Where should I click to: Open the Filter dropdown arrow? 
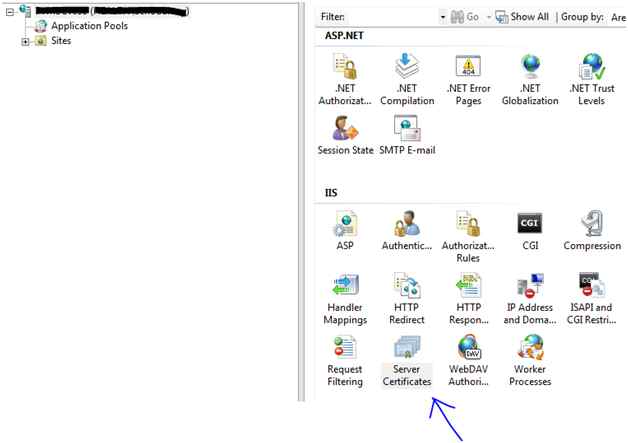(443, 17)
